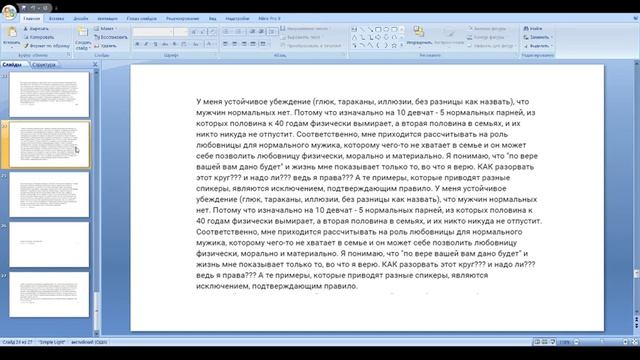Switch to normal view in status bar
The height and width of the screenshot is (360, 640).
point(537,342)
